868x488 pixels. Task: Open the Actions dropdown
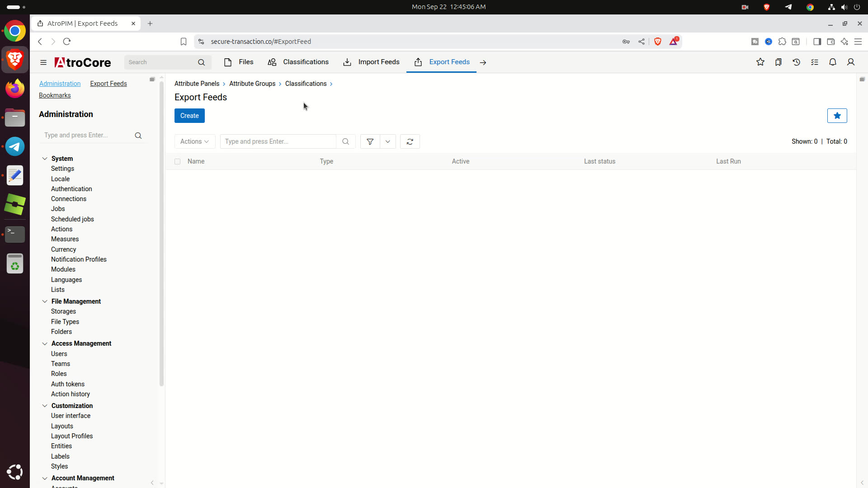[195, 141]
